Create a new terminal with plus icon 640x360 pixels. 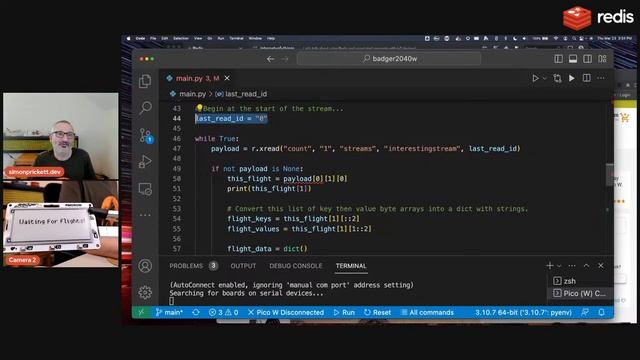(x=549, y=266)
